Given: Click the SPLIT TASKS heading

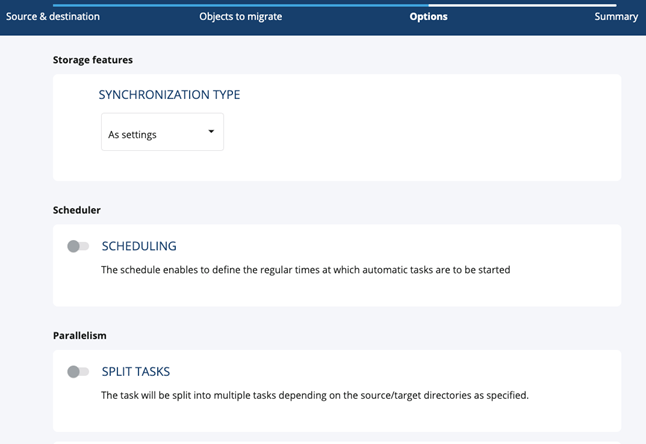Looking at the screenshot, I should click(136, 372).
